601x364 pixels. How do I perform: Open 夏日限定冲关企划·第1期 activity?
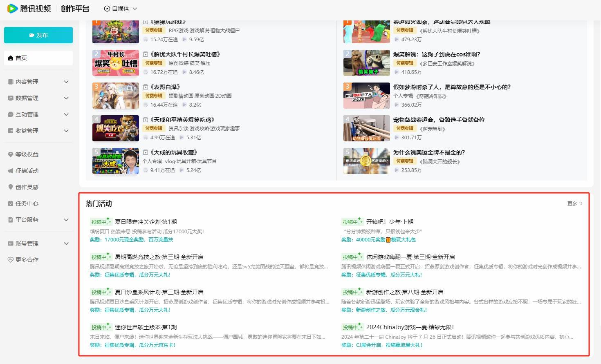click(146, 222)
